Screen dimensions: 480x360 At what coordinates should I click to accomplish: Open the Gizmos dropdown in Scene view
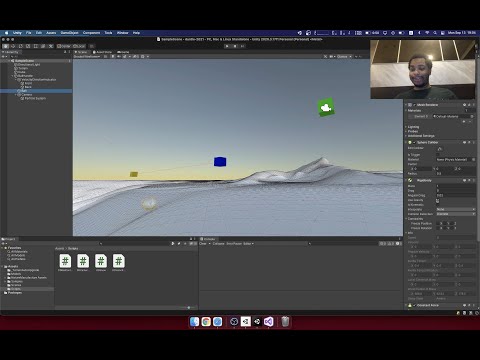tap(344, 56)
